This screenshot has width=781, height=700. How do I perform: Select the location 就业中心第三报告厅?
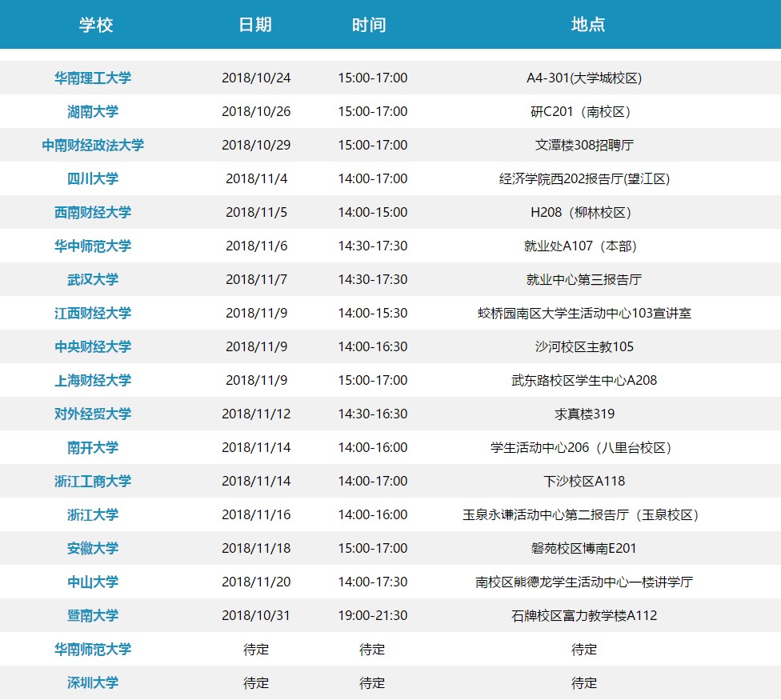point(584,280)
